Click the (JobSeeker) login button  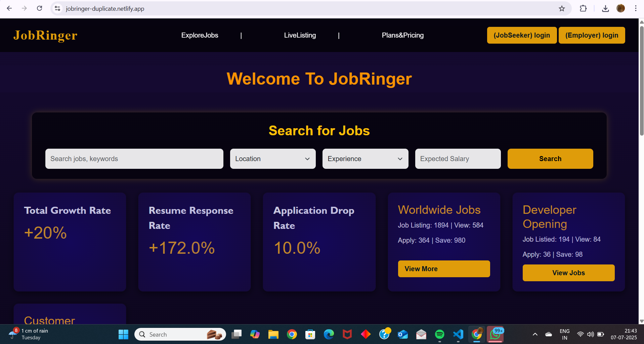click(521, 35)
